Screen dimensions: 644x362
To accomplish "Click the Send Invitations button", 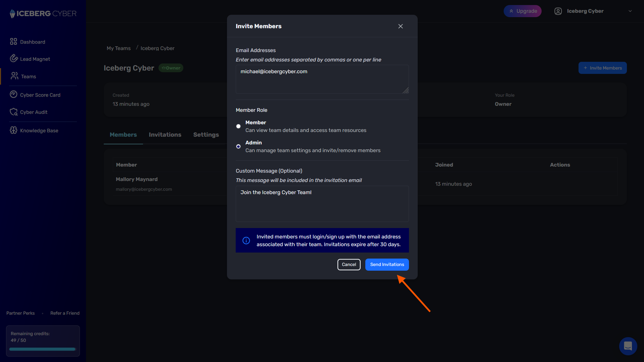I will tap(387, 264).
